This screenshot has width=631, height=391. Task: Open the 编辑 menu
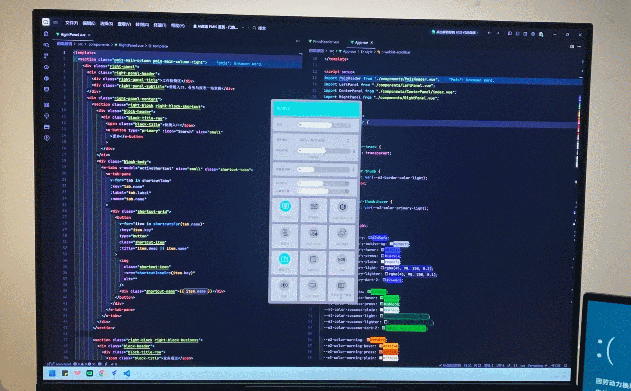pos(89,24)
